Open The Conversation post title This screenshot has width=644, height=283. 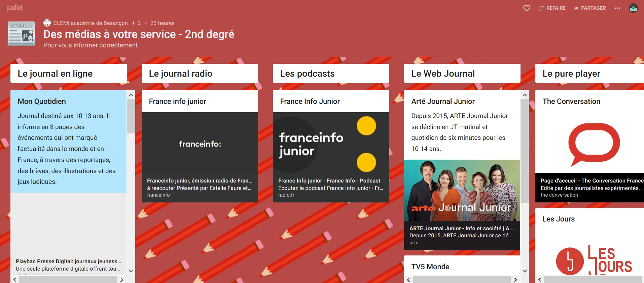[x=571, y=101]
